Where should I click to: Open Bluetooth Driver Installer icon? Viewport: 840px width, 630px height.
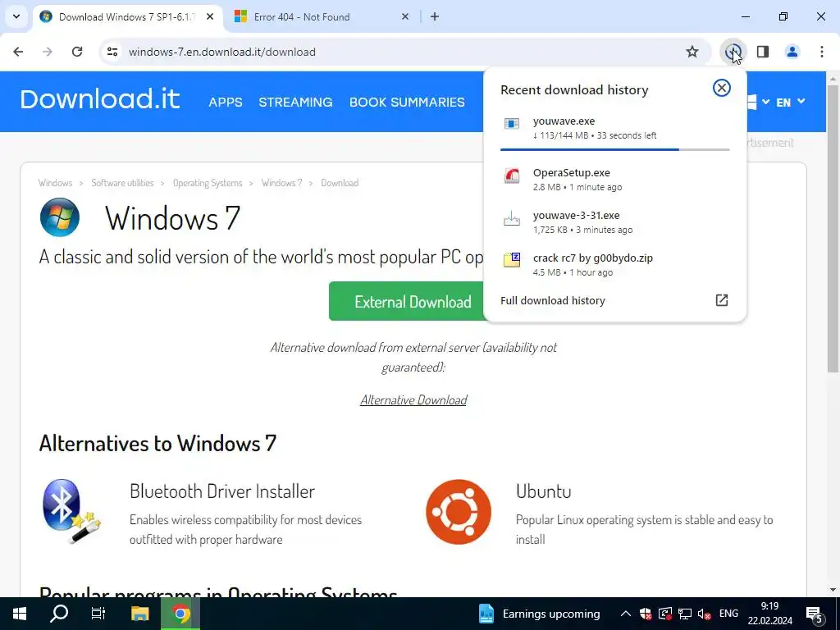pyautogui.click(x=72, y=512)
